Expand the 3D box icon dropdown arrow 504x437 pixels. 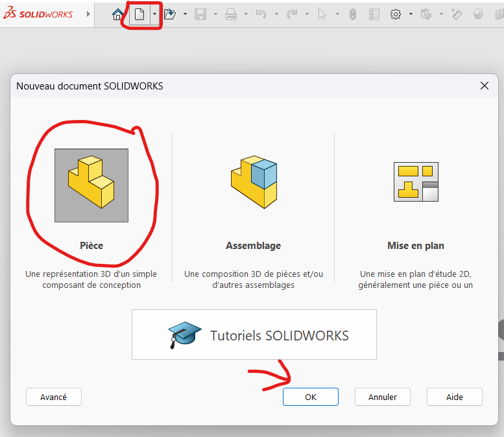point(441,14)
